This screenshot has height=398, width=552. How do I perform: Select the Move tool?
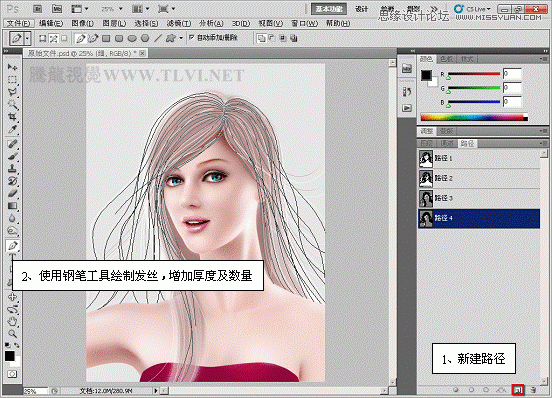pyautogui.click(x=12, y=67)
